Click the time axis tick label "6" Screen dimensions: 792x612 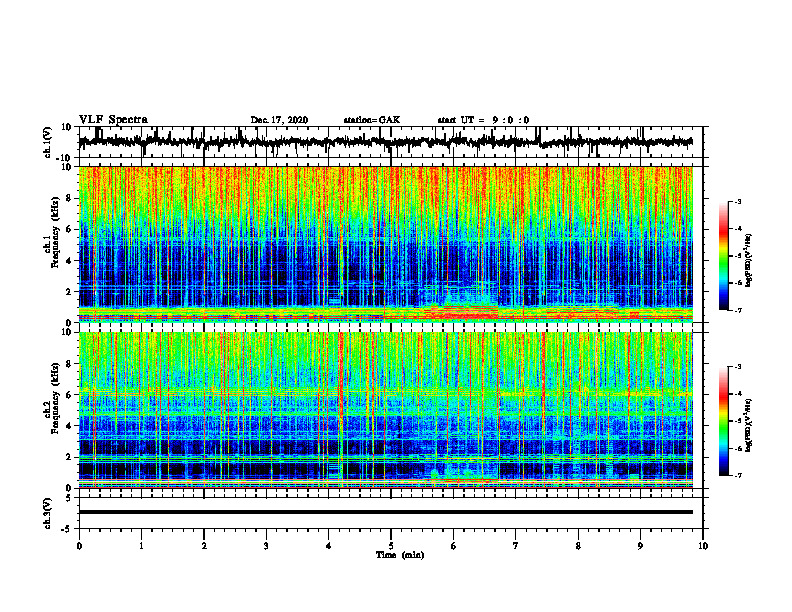[454, 546]
